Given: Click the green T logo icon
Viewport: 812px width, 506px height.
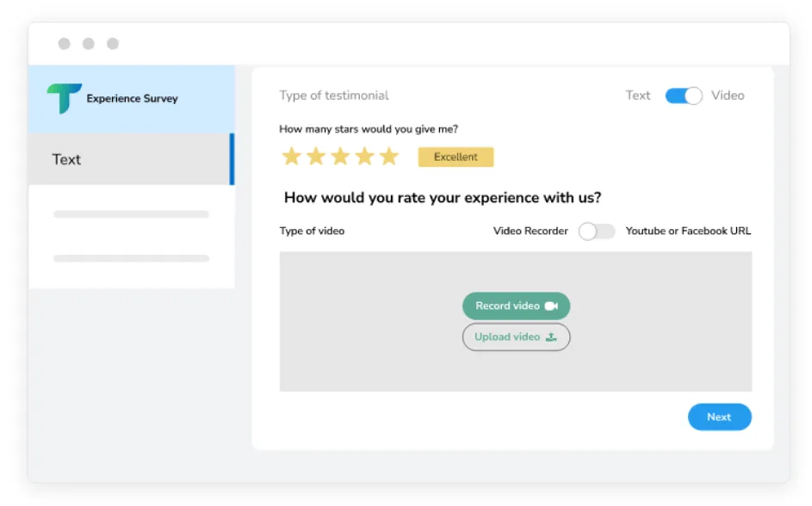Looking at the screenshot, I should click(64, 98).
